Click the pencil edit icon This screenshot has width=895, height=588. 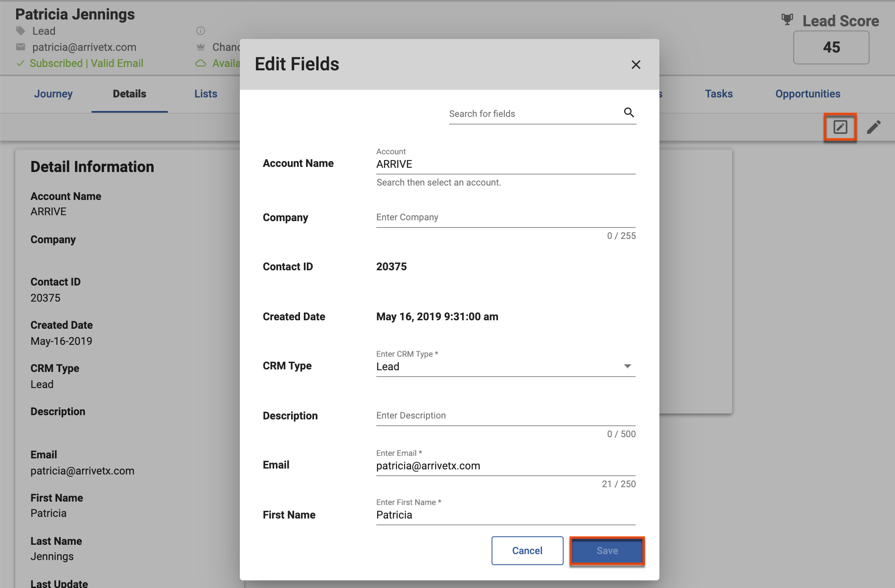[873, 127]
